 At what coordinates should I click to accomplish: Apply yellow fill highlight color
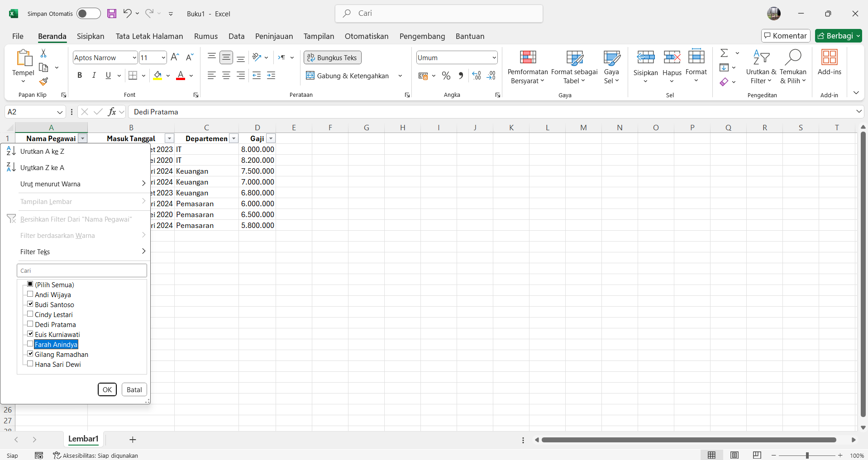pyautogui.click(x=157, y=76)
